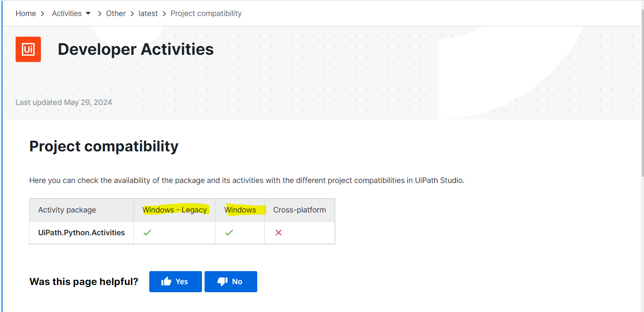Image resolution: width=644 pixels, height=312 pixels.
Task: Click the green checkmark under Windows - Legacy
Action: click(147, 232)
